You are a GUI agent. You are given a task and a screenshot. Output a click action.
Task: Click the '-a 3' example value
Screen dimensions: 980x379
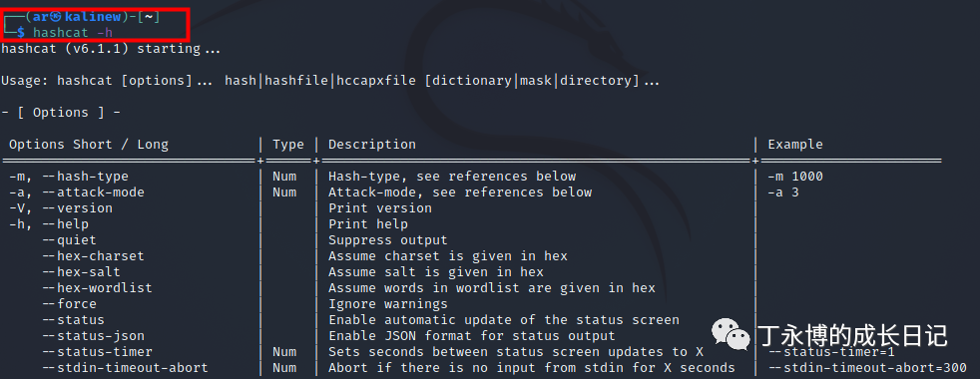click(x=783, y=192)
